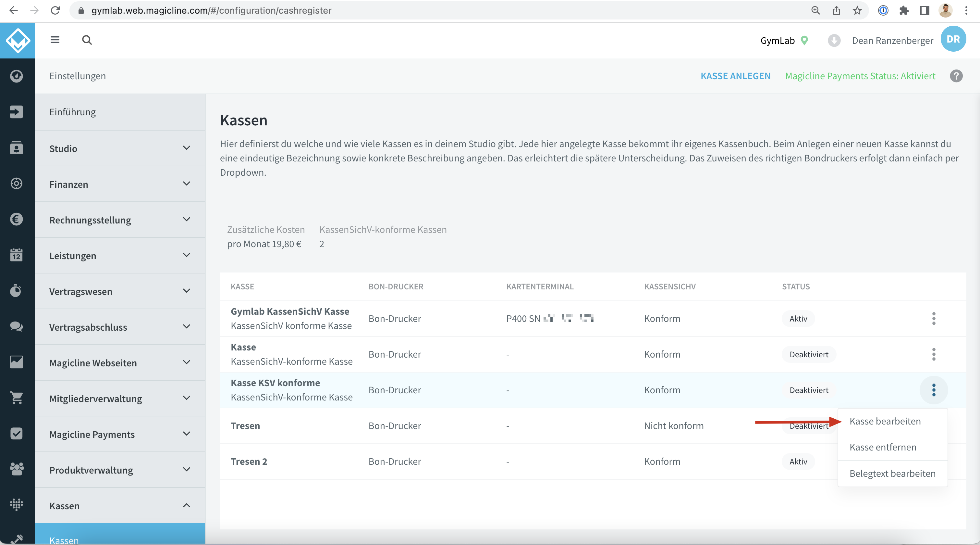The width and height of the screenshot is (980, 545).
Task: Open the group people sidebar icon
Action: 16,469
